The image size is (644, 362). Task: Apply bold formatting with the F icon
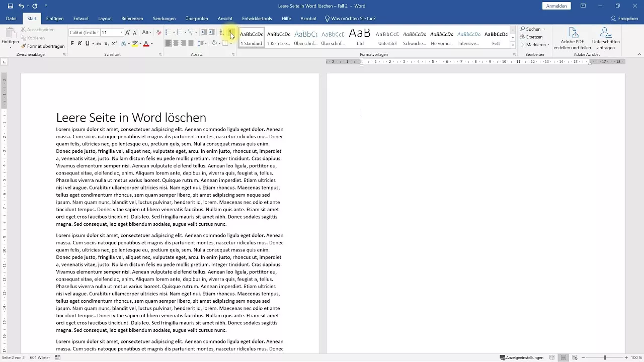point(71,43)
